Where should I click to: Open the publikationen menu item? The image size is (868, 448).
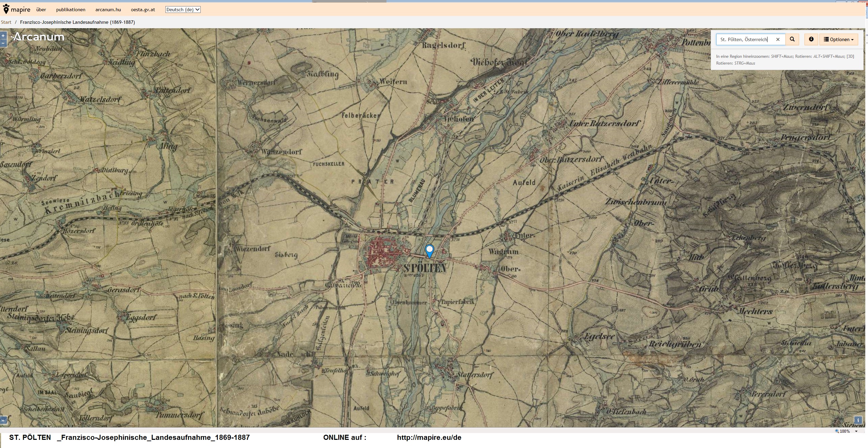tap(71, 10)
